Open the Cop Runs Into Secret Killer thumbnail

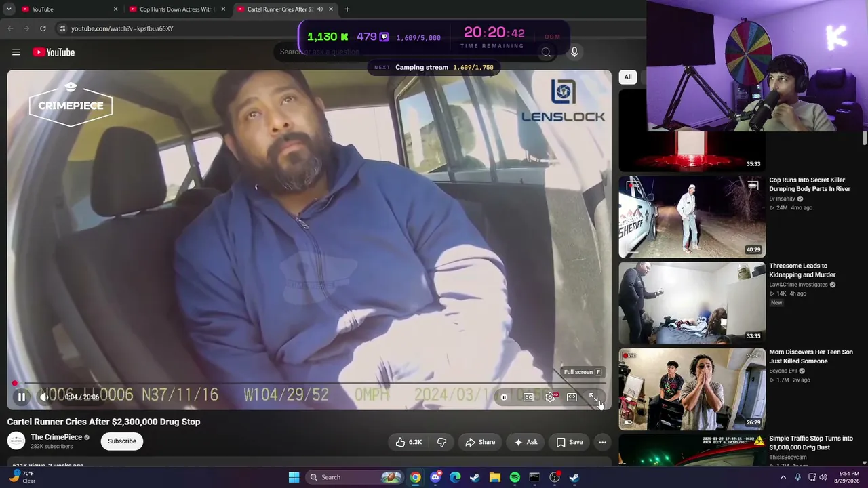pyautogui.click(x=692, y=217)
